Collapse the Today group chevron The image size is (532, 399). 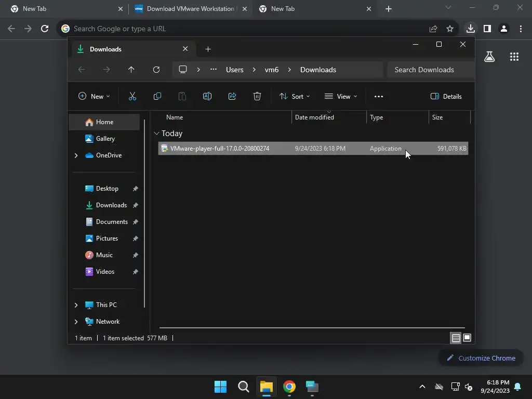pyautogui.click(x=156, y=134)
